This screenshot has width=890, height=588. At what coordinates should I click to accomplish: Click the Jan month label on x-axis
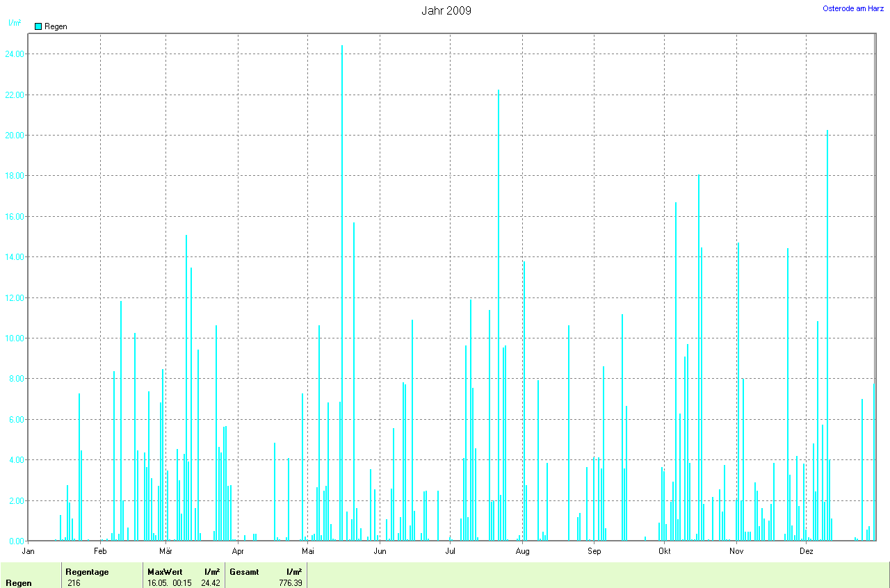pos(29,552)
